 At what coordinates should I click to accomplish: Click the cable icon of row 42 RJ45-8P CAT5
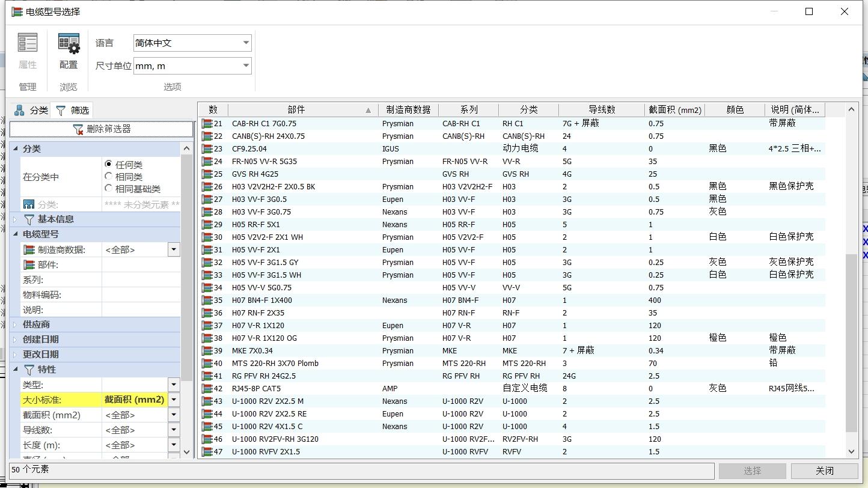point(207,389)
